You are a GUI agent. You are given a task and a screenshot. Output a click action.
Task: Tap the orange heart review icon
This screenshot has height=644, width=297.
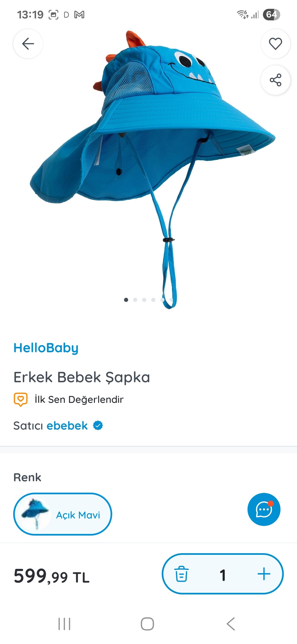point(21,399)
